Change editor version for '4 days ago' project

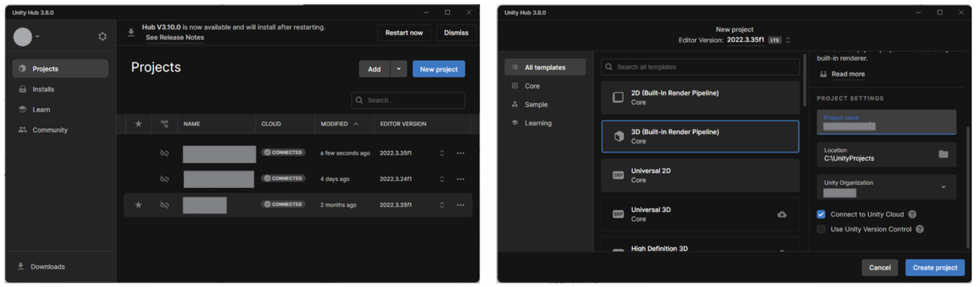[442, 179]
